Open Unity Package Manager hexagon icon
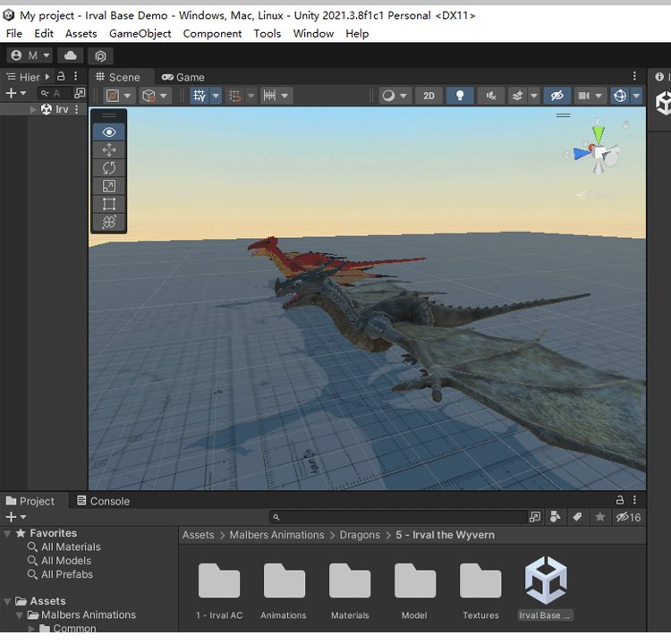Screen dimensions: 671x644 [100, 55]
